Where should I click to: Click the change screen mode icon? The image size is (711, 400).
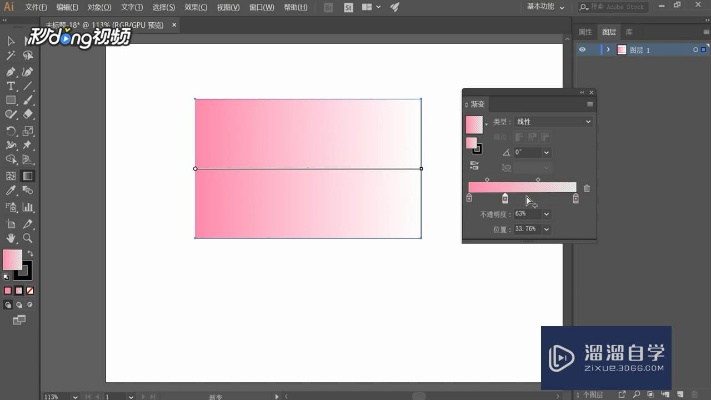click(19, 320)
